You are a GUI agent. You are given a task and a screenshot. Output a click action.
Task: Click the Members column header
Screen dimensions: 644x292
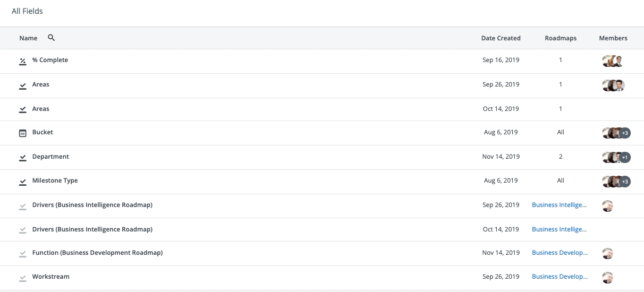click(x=613, y=38)
